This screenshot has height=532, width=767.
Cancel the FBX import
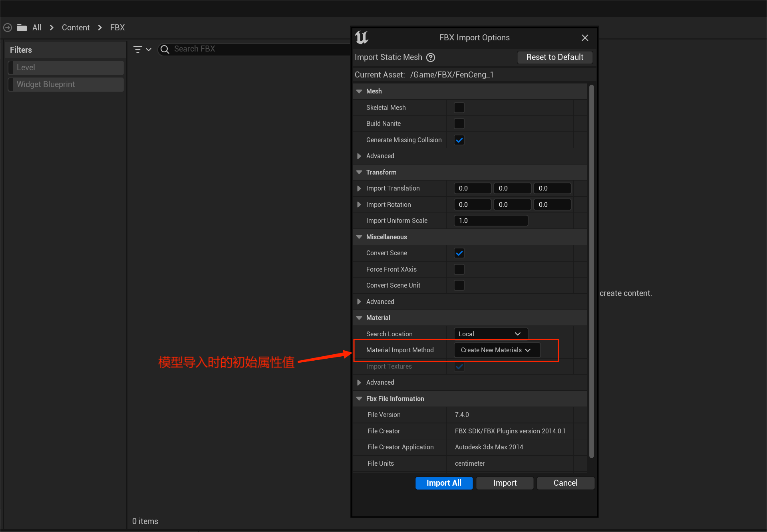(x=566, y=483)
